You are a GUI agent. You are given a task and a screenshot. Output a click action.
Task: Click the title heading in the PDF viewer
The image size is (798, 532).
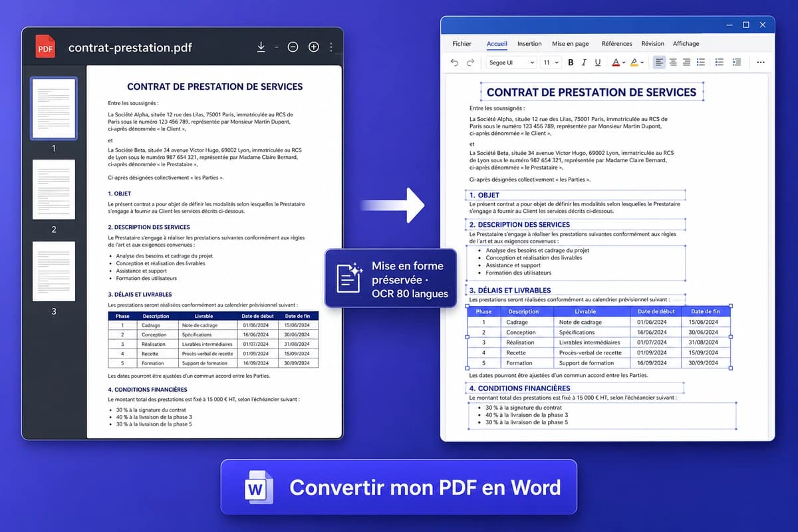[x=214, y=86]
